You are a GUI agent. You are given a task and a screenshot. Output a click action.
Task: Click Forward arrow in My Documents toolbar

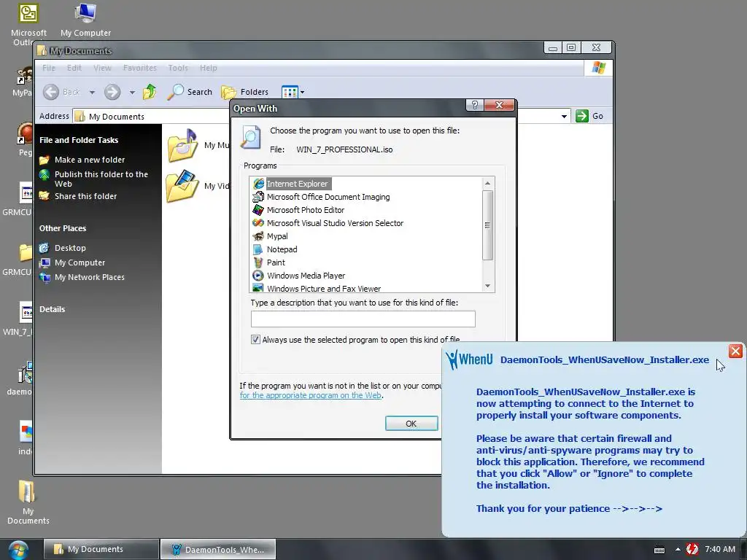point(112,92)
